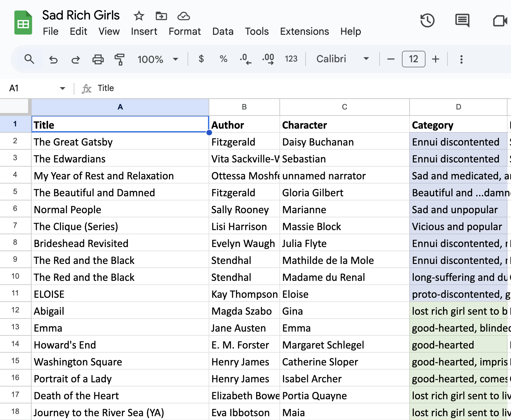Click the select-all corner box

[15, 107]
